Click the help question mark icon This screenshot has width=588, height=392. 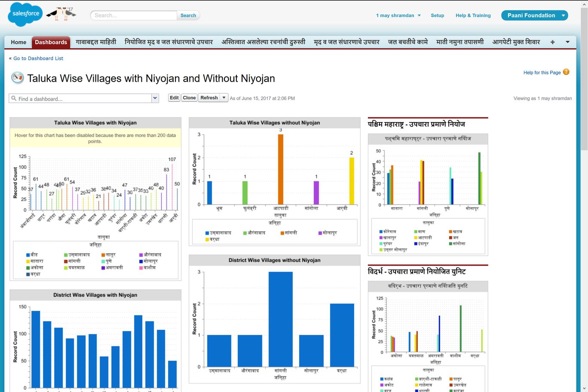tap(566, 72)
